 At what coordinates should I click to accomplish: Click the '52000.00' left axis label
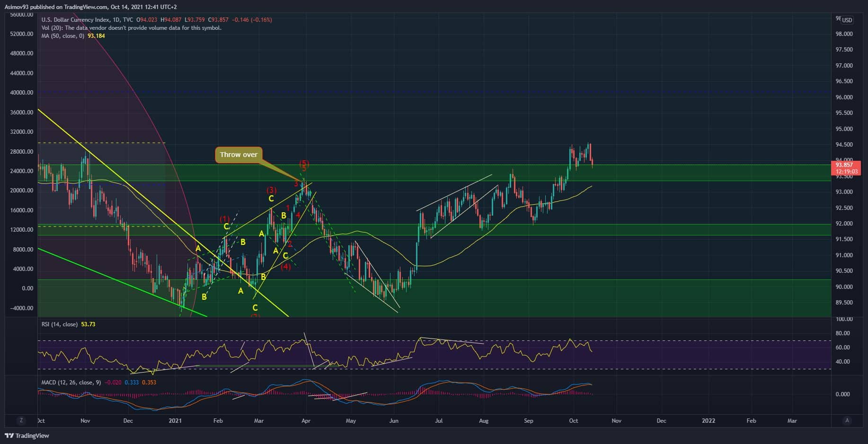tap(21, 34)
